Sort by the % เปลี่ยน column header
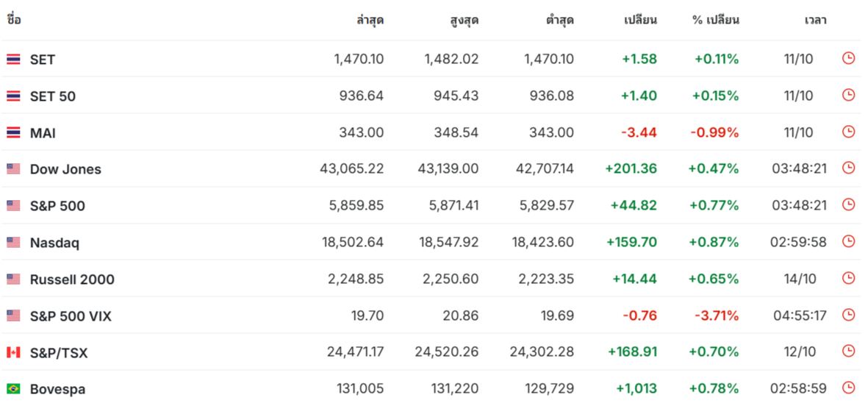The image size is (868, 406). (x=715, y=21)
